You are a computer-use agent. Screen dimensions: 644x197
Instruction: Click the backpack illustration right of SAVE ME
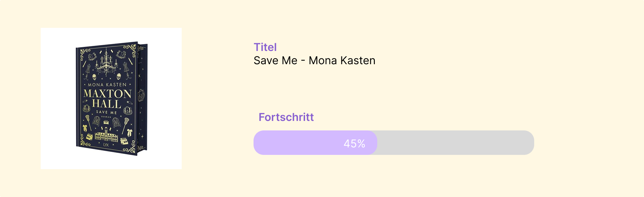pos(128,110)
